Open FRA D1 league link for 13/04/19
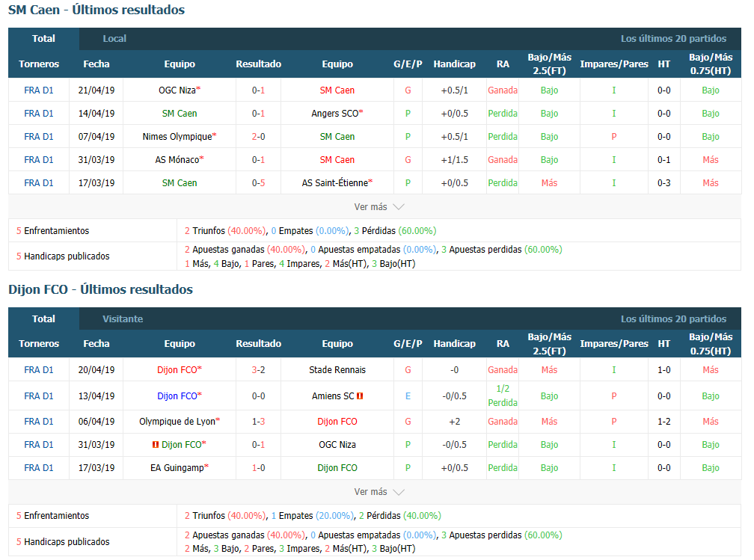Image resolution: width=754 pixels, height=560 pixels. 38,396
